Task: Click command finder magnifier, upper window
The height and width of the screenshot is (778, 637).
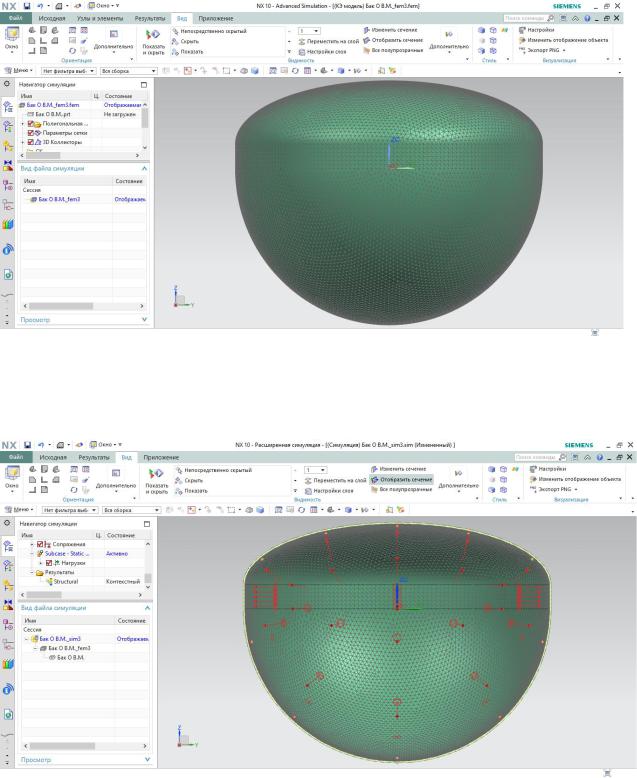Action: click(550, 18)
